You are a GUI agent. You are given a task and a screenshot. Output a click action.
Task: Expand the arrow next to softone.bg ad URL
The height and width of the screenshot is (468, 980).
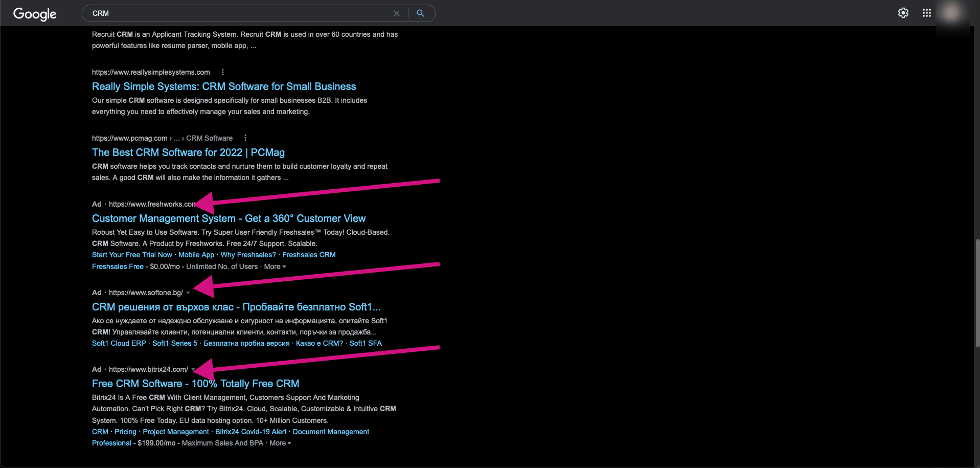pyautogui.click(x=189, y=293)
